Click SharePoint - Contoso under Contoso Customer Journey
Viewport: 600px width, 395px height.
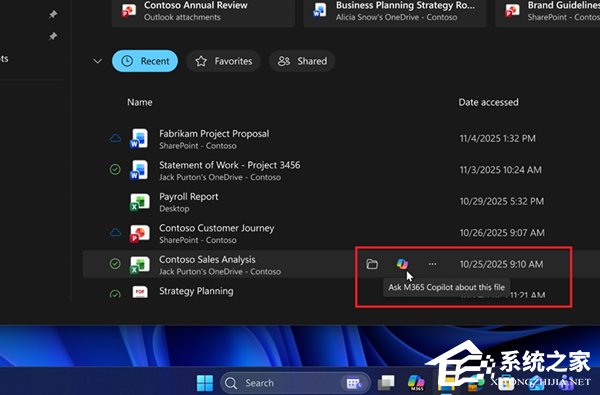[x=197, y=240]
